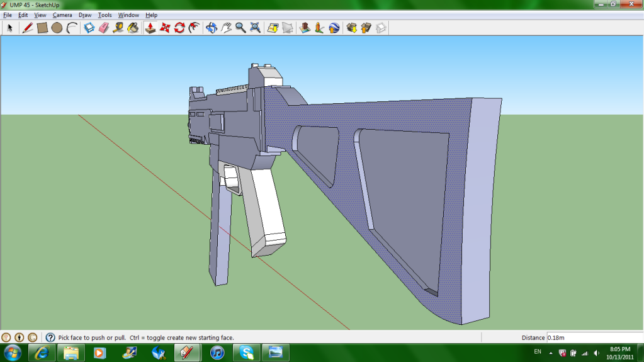Click the geo-location status bar icon

click(6, 337)
